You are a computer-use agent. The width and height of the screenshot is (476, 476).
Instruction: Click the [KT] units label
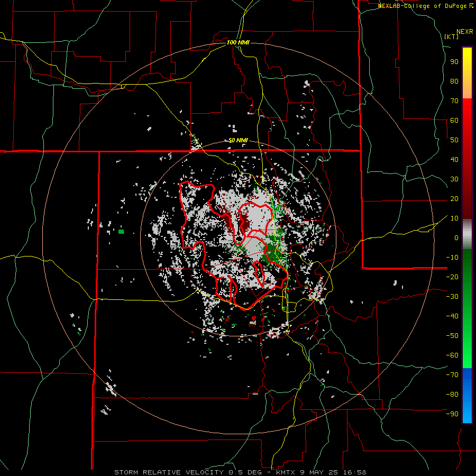pos(452,36)
